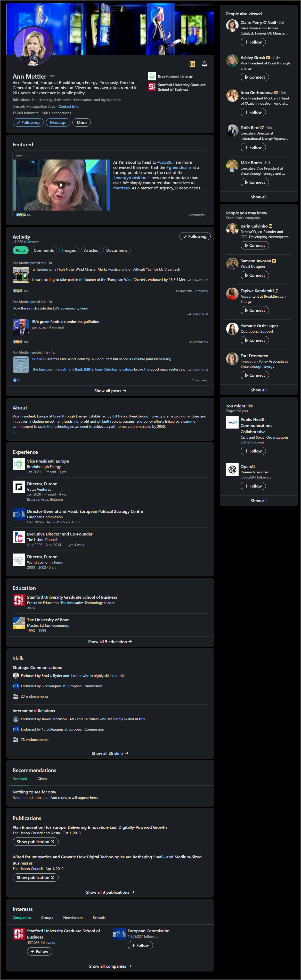The height and width of the screenshot is (980, 301).
Task: Follow European Commission in Interests
Action: (x=140, y=945)
